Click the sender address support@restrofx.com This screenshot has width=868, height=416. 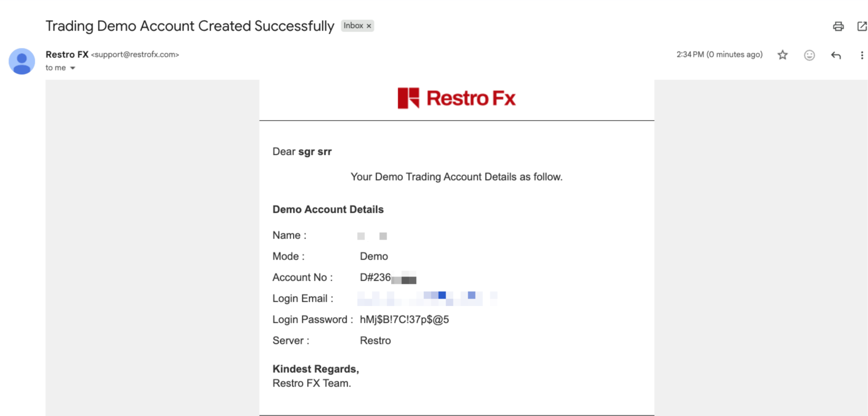click(x=135, y=54)
